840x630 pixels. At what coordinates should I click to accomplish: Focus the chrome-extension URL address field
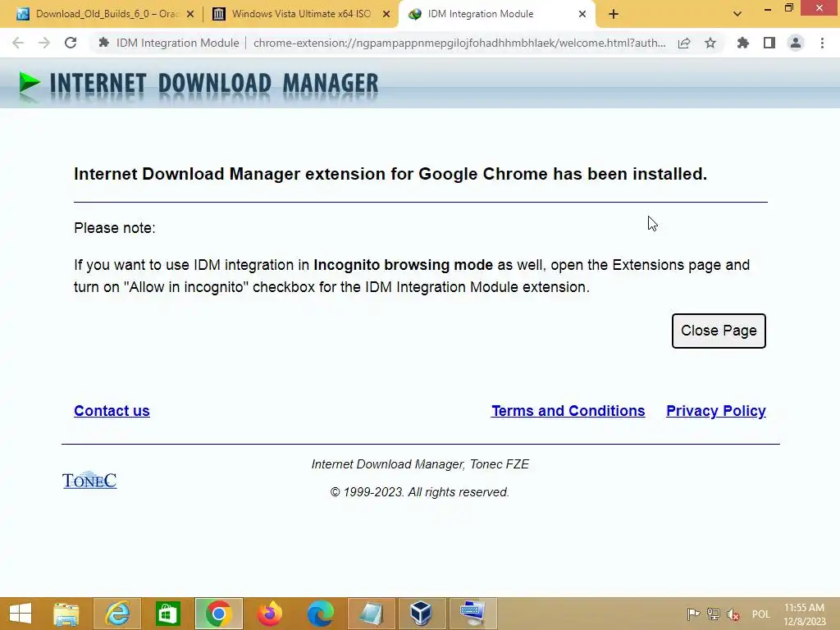coord(459,43)
